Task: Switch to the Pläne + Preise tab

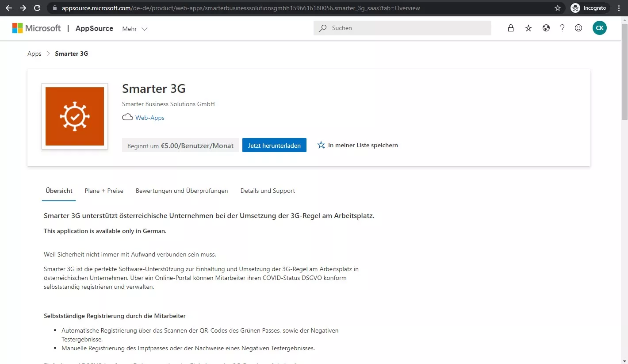Action: [104, 191]
